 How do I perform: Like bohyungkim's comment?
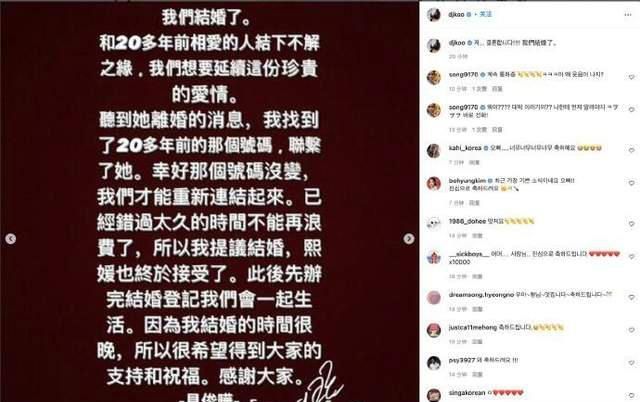pos(631,183)
